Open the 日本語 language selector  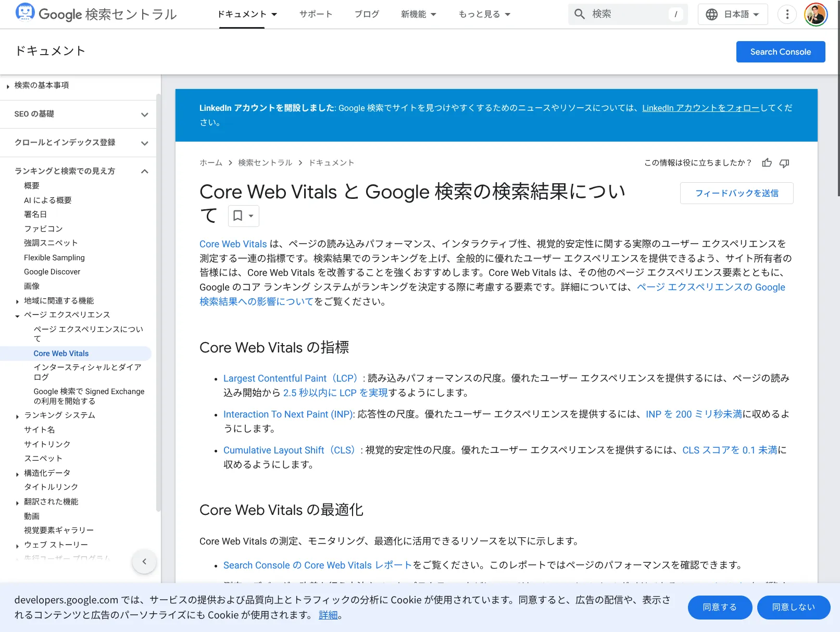pyautogui.click(x=733, y=14)
